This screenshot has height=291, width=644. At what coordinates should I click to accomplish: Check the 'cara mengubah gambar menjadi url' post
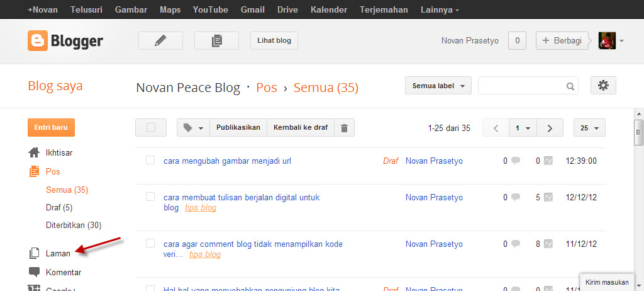[x=150, y=160]
